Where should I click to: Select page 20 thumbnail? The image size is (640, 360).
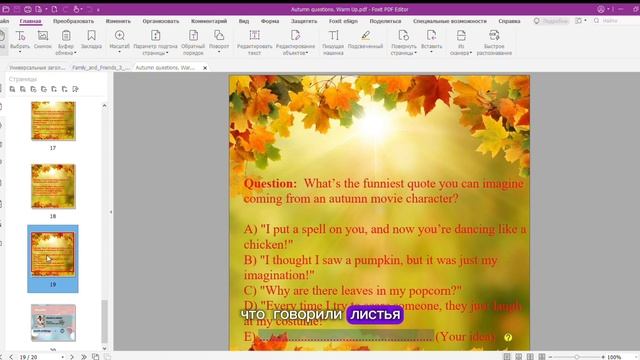53,323
